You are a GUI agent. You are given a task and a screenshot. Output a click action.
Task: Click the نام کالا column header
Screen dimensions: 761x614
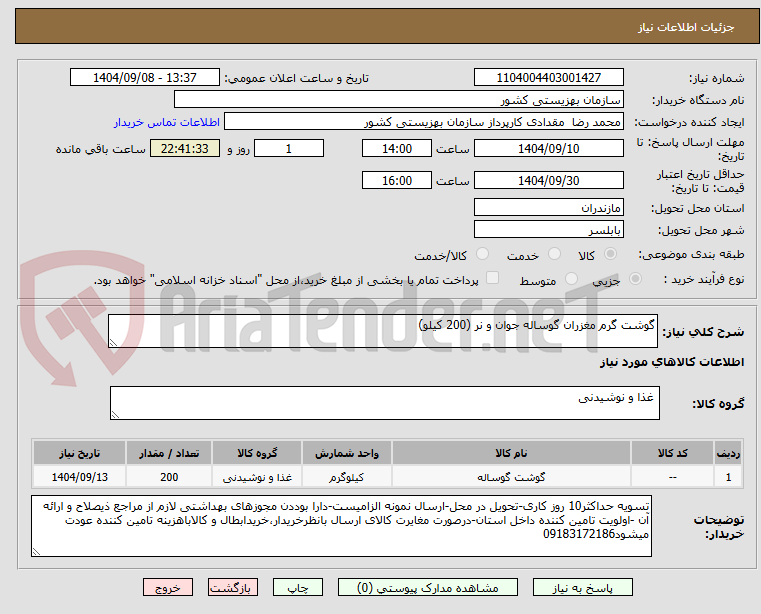[x=511, y=453]
